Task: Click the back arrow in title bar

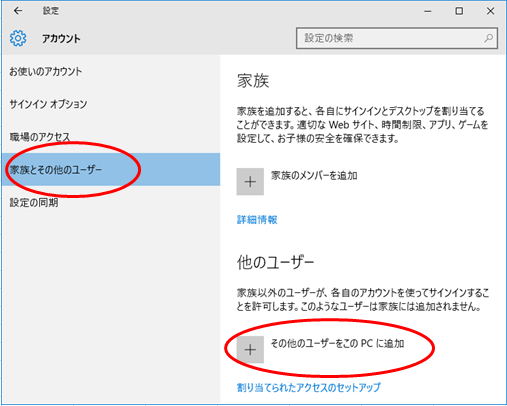Action: coord(18,11)
